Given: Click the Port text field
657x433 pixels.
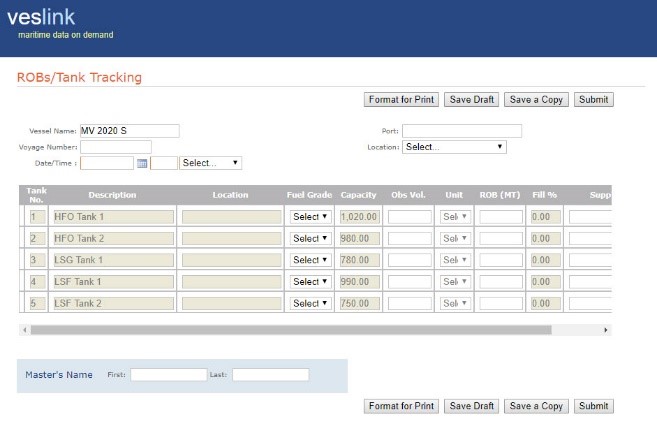Looking at the screenshot, I should (x=461, y=131).
